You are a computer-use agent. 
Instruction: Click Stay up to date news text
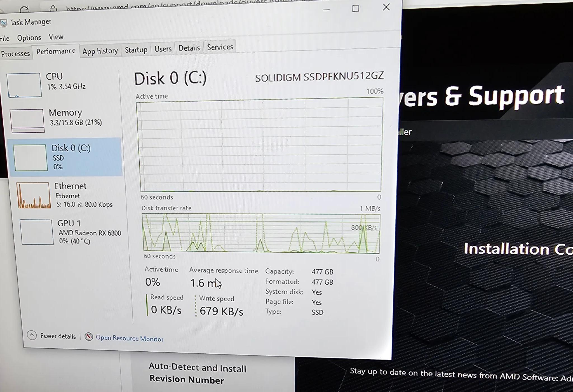tap(461, 374)
